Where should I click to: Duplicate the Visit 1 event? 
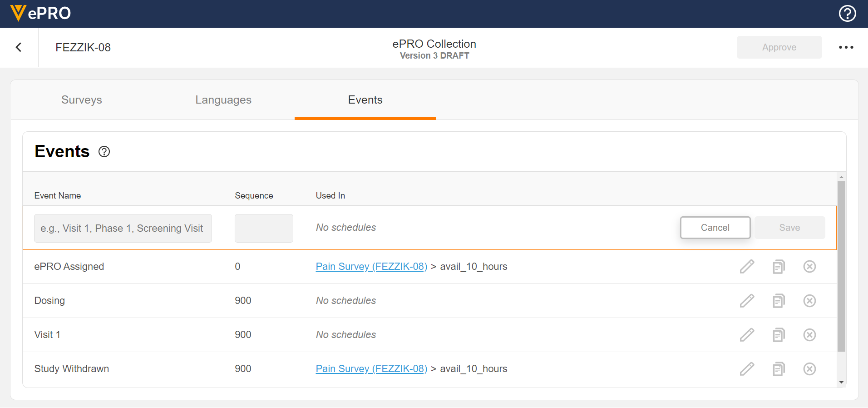tap(779, 335)
